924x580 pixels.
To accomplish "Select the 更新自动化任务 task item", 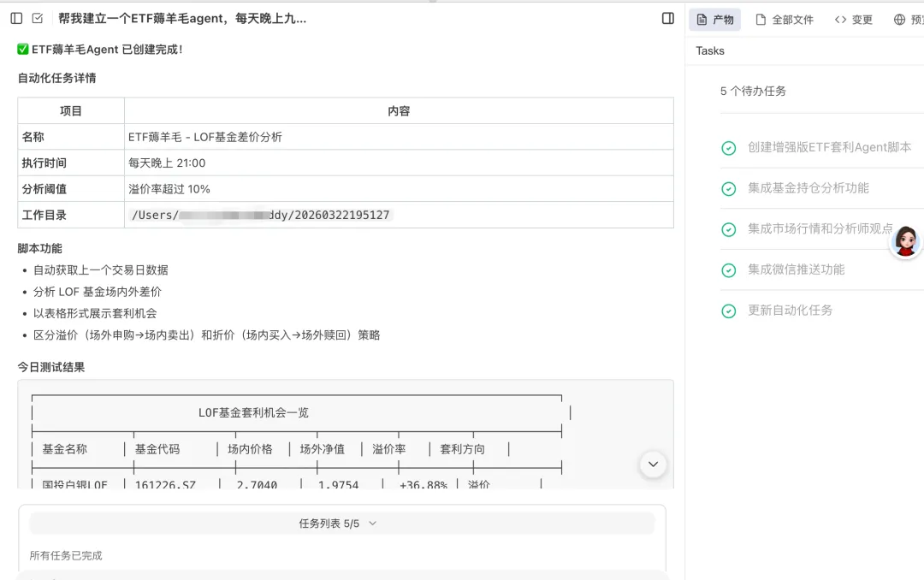I will click(790, 311).
